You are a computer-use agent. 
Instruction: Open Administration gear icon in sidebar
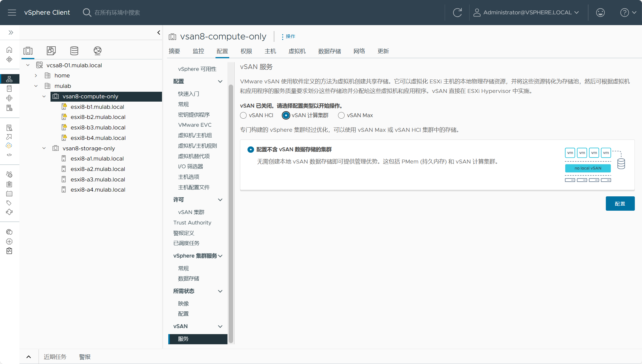click(x=9, y=175)
